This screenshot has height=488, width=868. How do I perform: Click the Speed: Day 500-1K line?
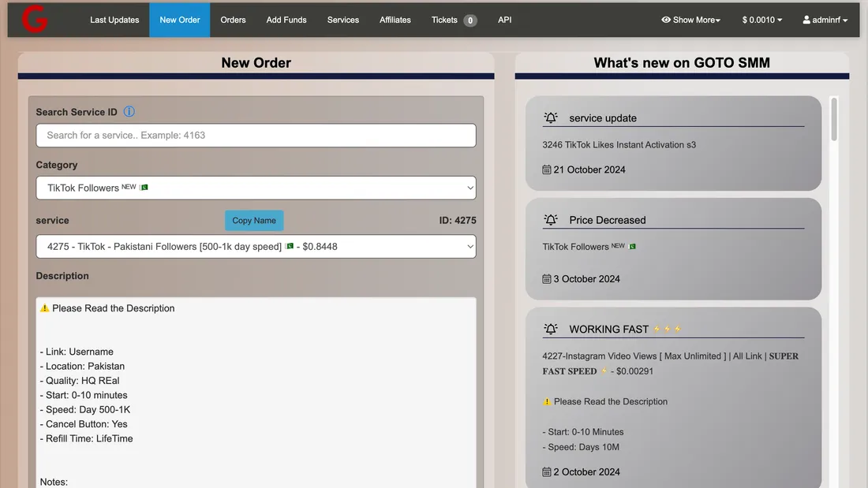[x=85, y=410]
